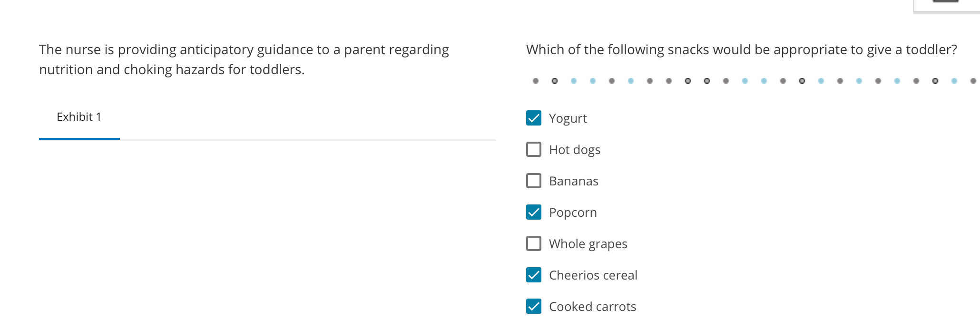980x329 pixels.
Task: Click the snack question prompt text
Action: 741,49
